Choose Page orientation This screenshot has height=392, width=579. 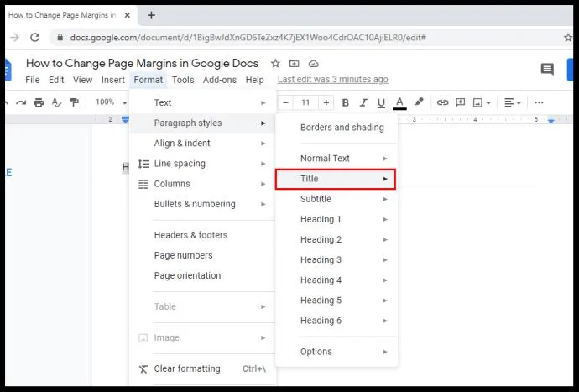pyautogui.click(x=203, y=275)
